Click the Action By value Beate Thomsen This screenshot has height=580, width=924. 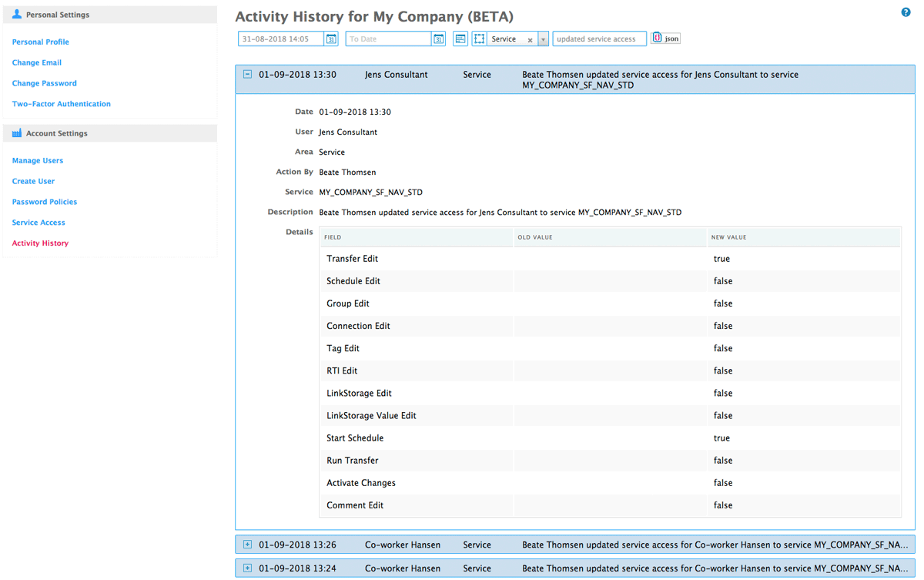(x=347, y=173)
